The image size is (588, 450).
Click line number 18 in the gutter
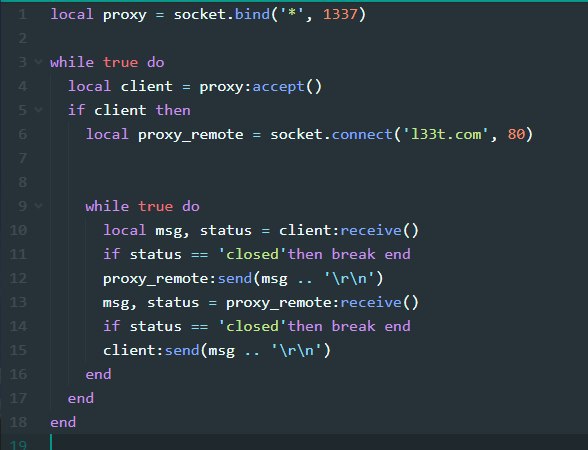point(18,422)
